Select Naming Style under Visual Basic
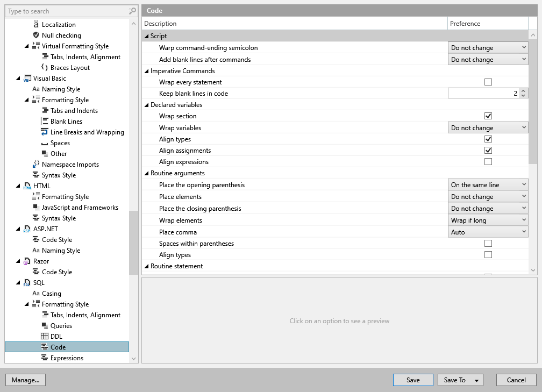The image size is (542, 392). click(61, 89)
